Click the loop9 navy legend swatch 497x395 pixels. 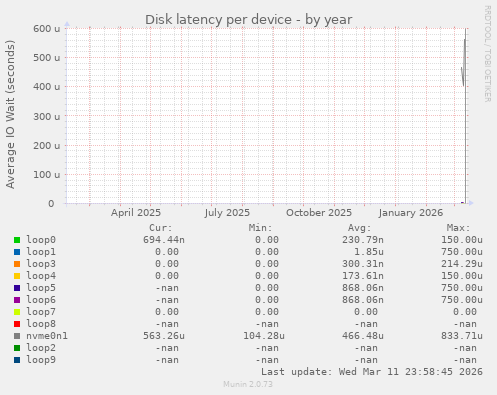coord(17,360)
